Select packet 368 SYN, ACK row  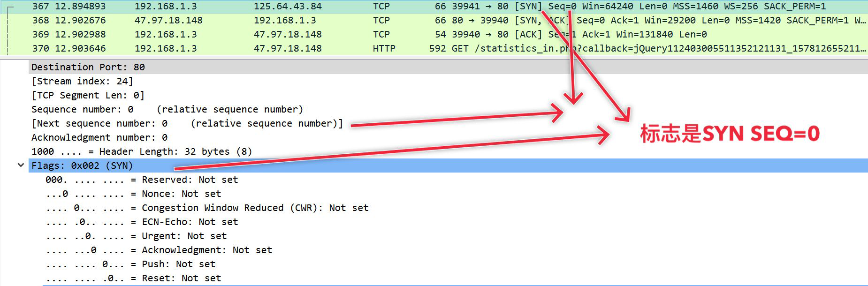click(x=434, y=21)
